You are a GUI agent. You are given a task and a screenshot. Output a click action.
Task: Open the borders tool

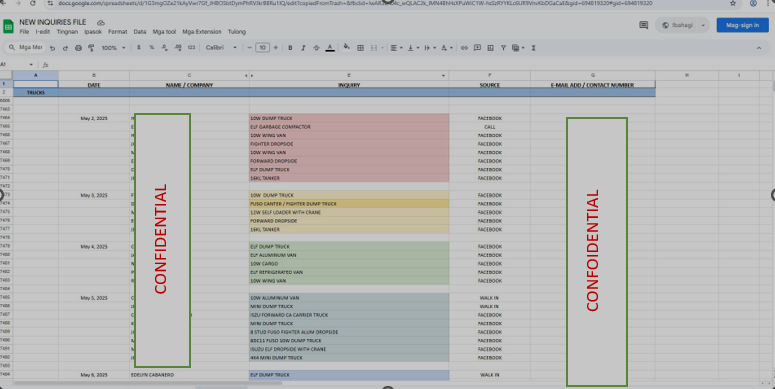pos(360,48)
